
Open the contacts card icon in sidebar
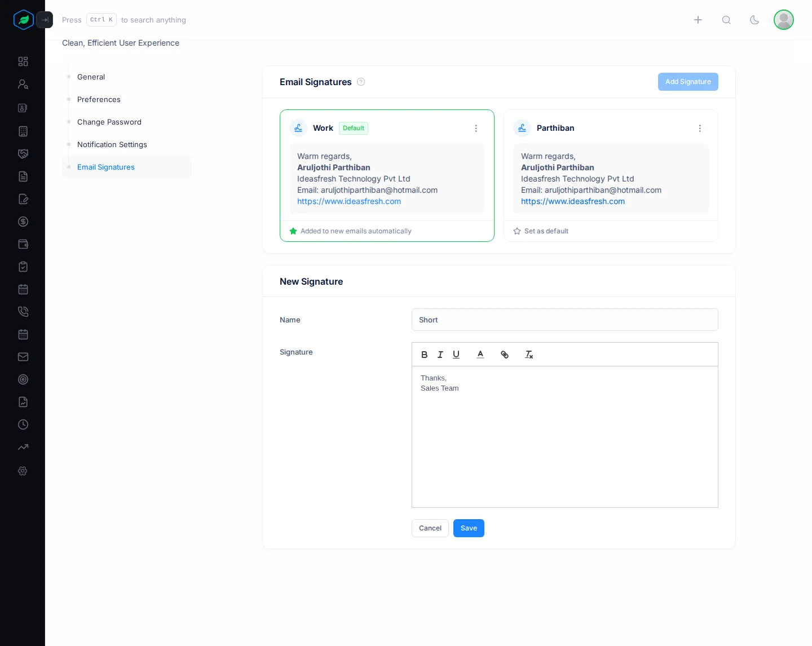(x=23, y=108)
